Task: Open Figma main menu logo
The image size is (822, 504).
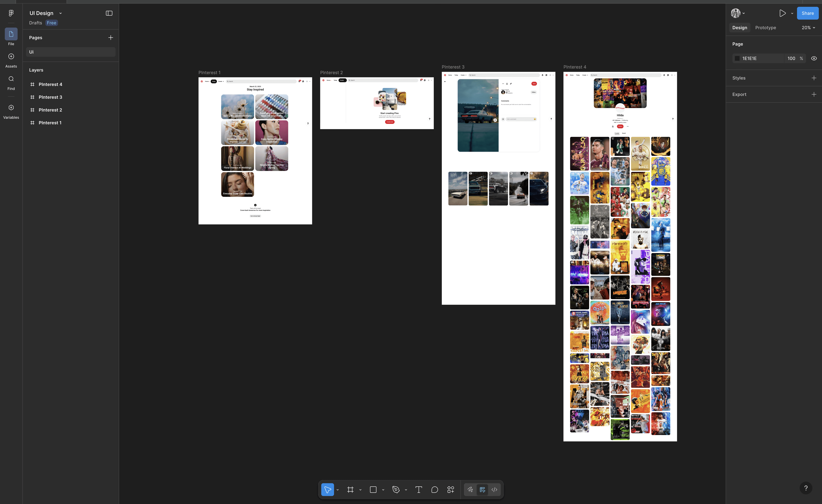Action: pyautogui.click(x=11, y=13)
